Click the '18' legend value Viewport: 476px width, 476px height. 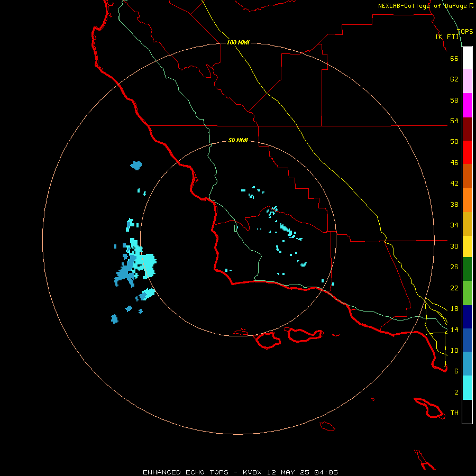pos(454,309)
